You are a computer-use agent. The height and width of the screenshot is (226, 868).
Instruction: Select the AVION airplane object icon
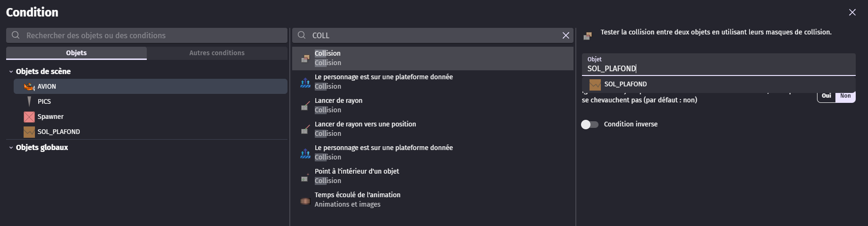(x=29, y=86)
